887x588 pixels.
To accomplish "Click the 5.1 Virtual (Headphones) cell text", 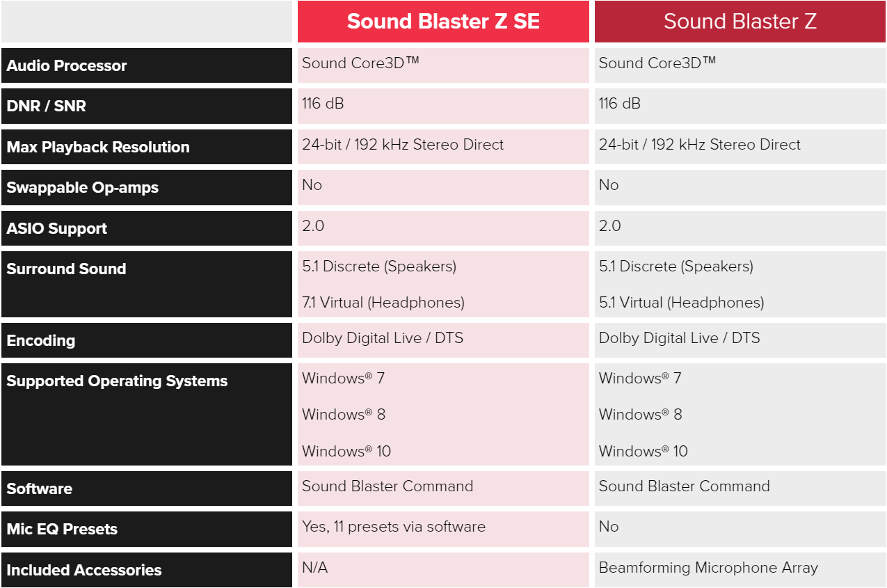I will pyautogui.click(x=681, y=303).
